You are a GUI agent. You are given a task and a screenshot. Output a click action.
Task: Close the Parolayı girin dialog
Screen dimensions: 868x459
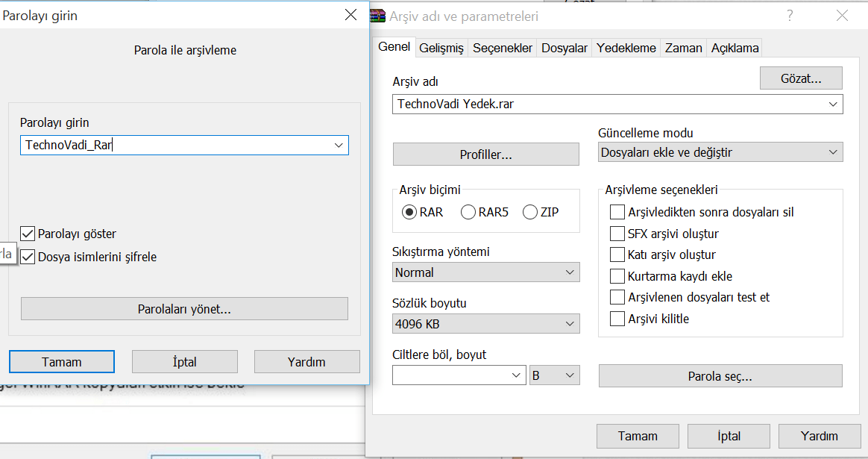tap(350, 15)
